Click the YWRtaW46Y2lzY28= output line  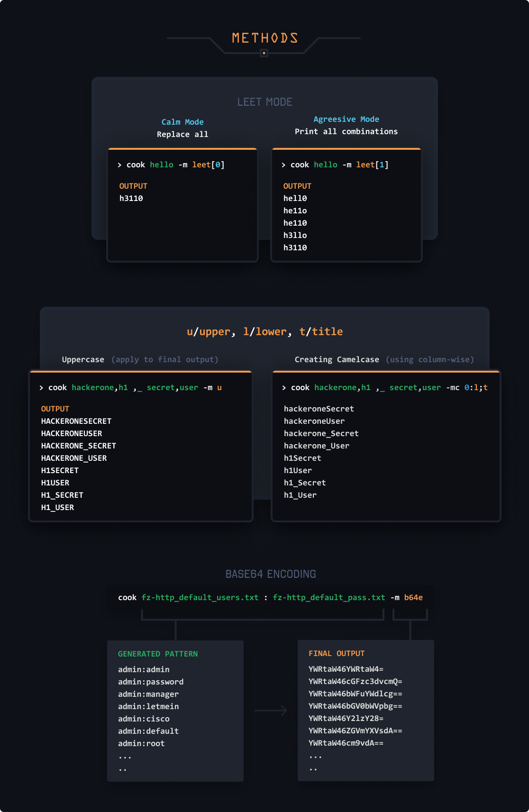(346, 718)
